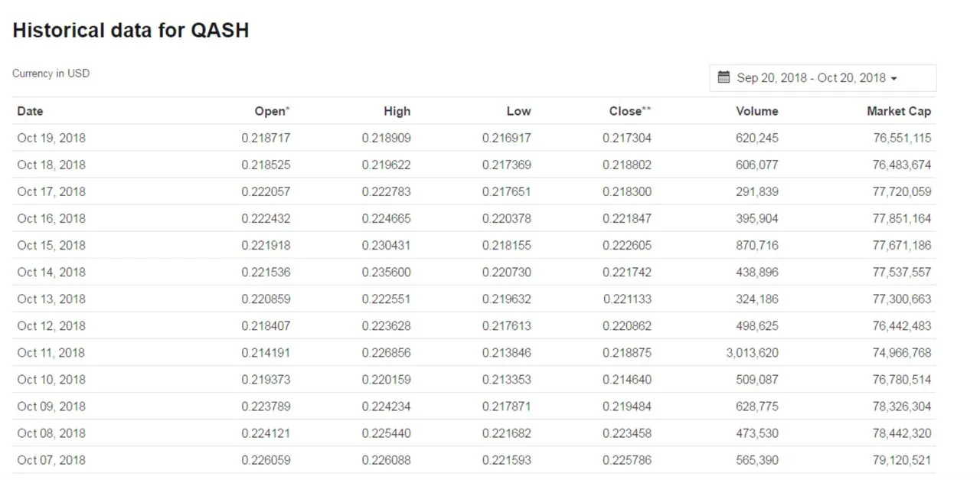Viewport: 980px width, 480px height.
Task: Select the Oct 14, 2018 date cell
Action: pos(51,273)
